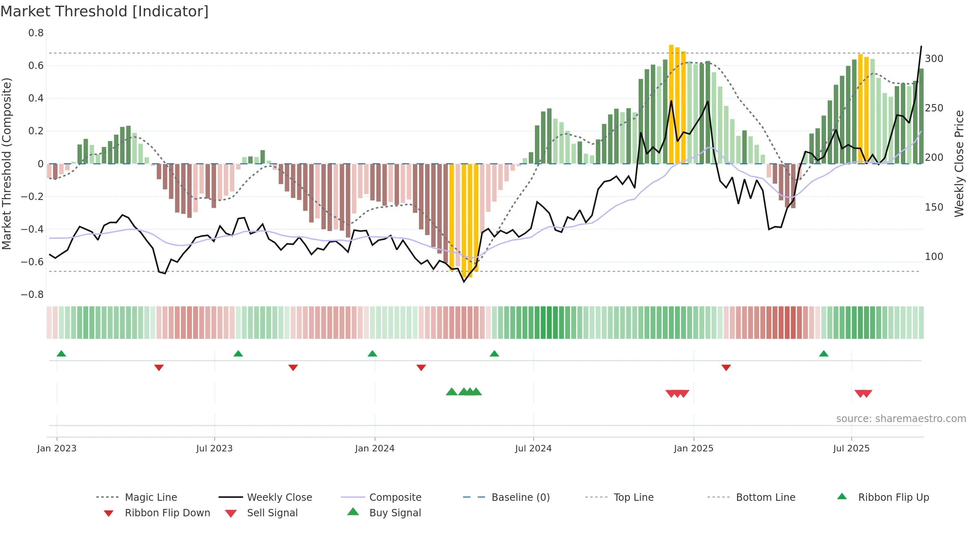Screen dimensions: 980x551
Task: Click the 0.8 left axis tick label
Action: coord(36,33)
